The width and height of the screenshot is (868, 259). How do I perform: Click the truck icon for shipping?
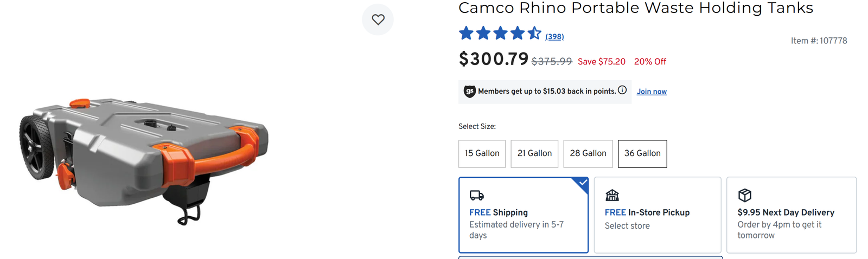pos(476,195)
